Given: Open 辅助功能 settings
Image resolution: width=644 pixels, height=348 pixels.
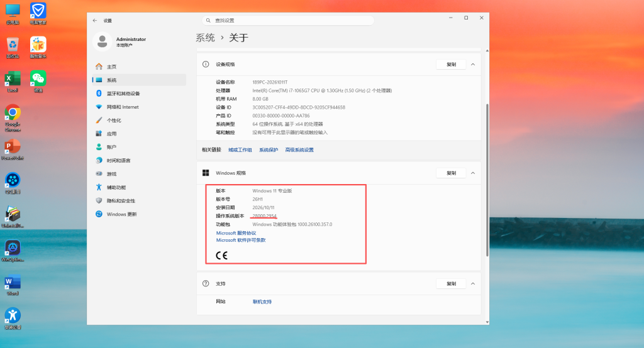Looking at the screenshot, I should (139, 188).
